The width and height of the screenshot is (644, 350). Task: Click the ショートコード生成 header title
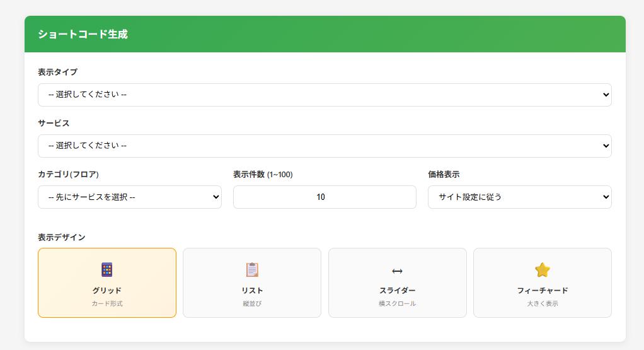click(x=83, y=34)
